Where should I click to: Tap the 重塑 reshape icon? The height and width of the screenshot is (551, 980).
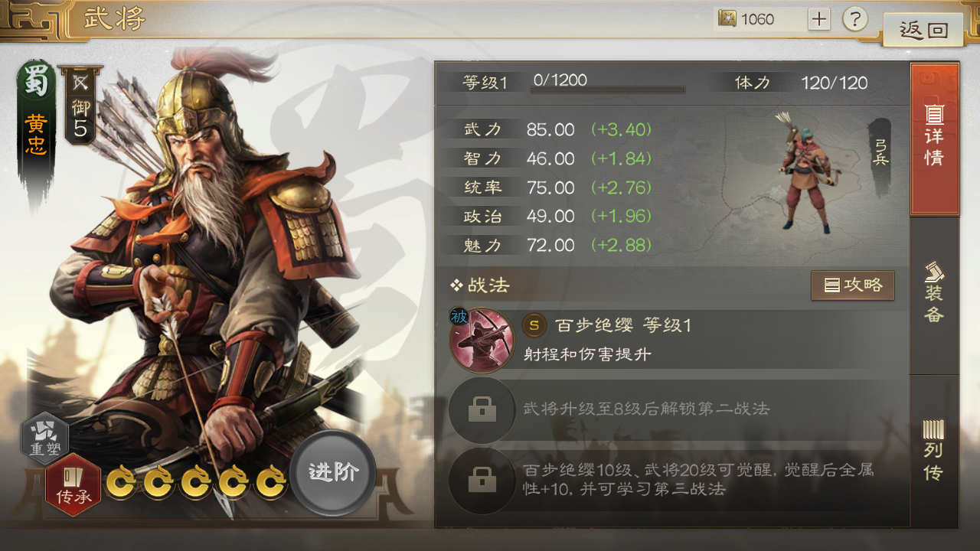(x=44, y=439)
